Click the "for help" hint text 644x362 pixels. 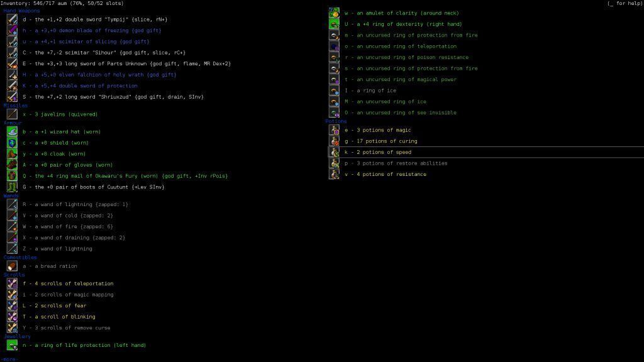625,3
